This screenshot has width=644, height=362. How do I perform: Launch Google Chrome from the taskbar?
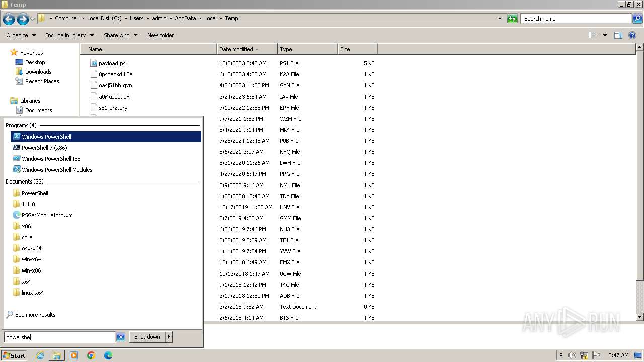click(91, 355)
